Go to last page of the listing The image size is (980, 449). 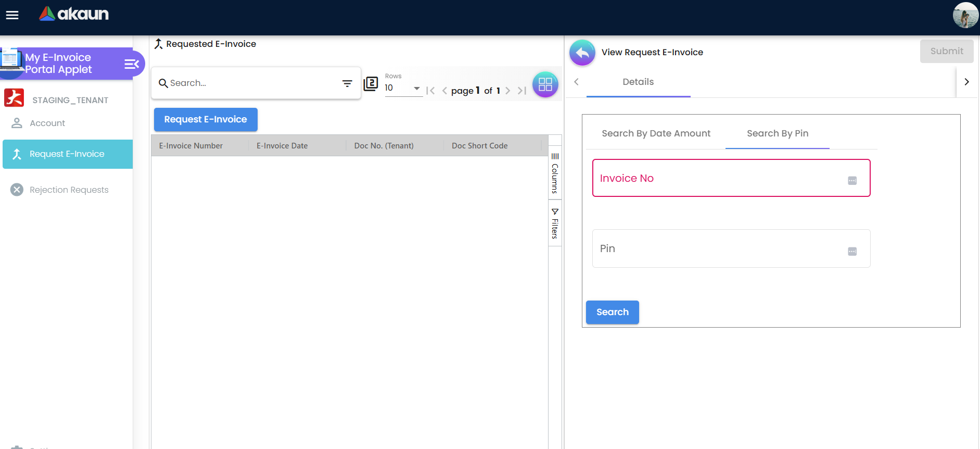[x=522, y=91]
